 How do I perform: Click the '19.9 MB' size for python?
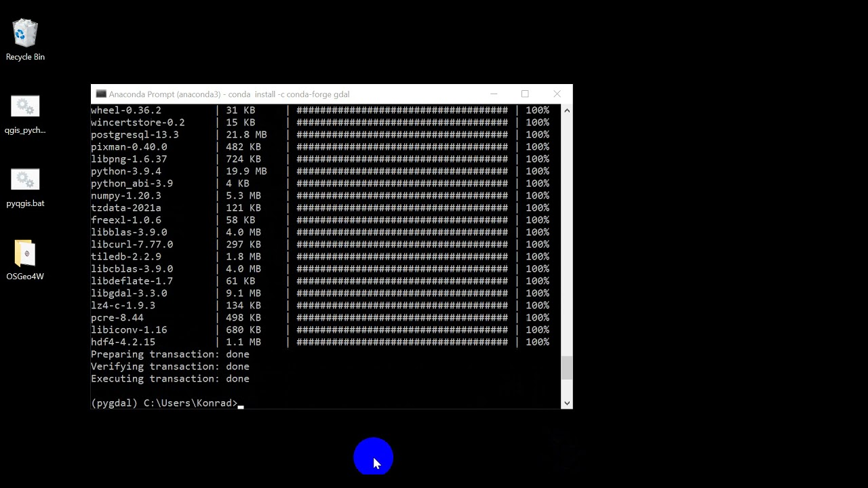pos(246,171)
